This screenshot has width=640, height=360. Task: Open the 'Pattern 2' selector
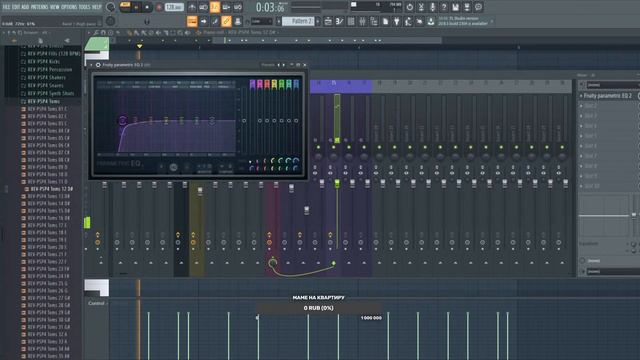(x=299, y=21)
